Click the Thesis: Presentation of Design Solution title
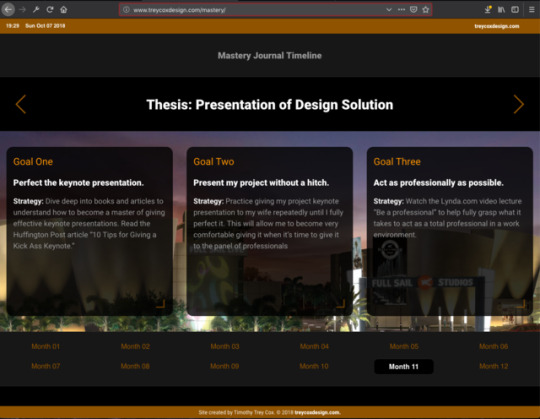540x419 pixels. click(x=270, y=105)
